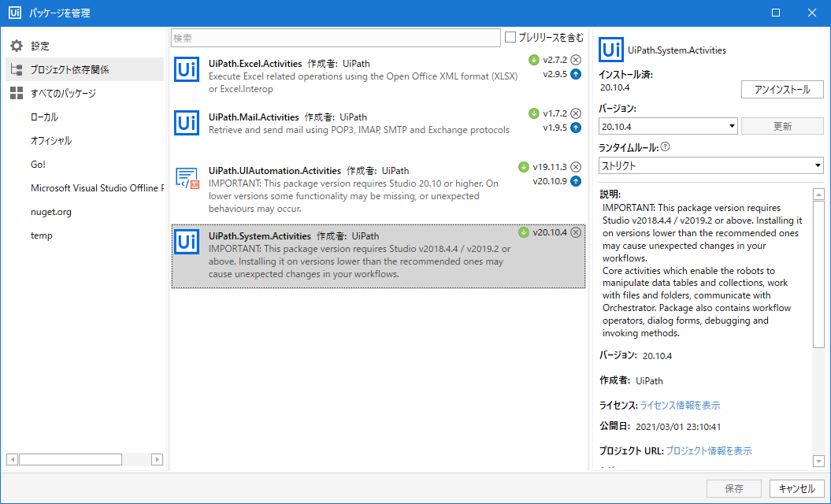Click the キャンセル button
Image resolution: width=831 pixels, height=504 pixels.
(796, 488)
